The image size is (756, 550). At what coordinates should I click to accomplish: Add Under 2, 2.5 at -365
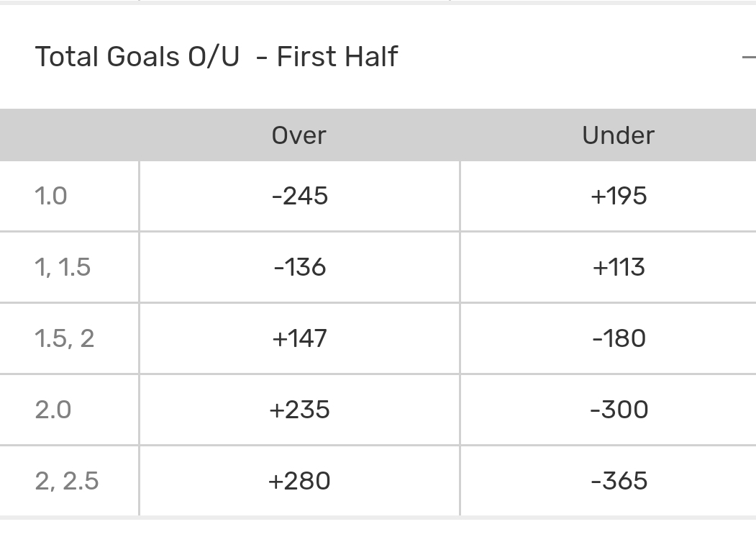(618, 481)
